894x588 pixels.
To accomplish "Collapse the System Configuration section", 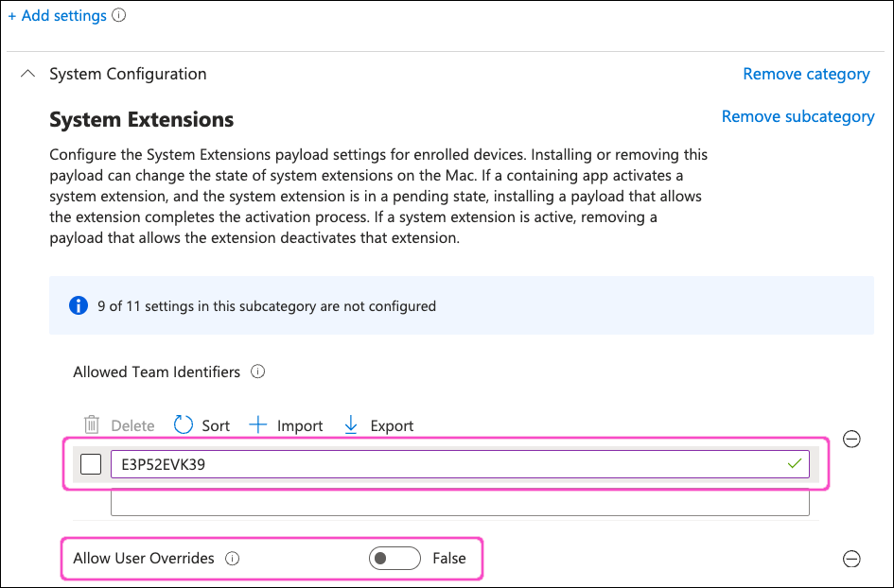I will pyautogui.click(x=28, y=74).
